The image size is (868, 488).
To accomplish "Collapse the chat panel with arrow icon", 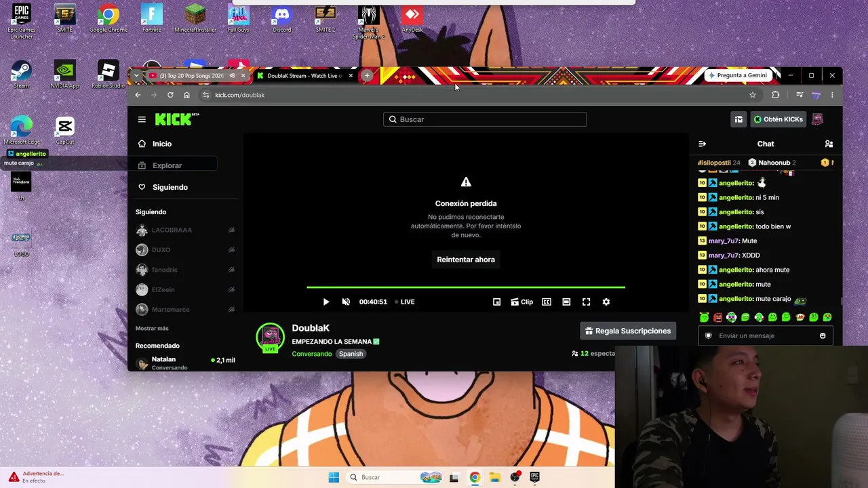I will coord(702,144).
